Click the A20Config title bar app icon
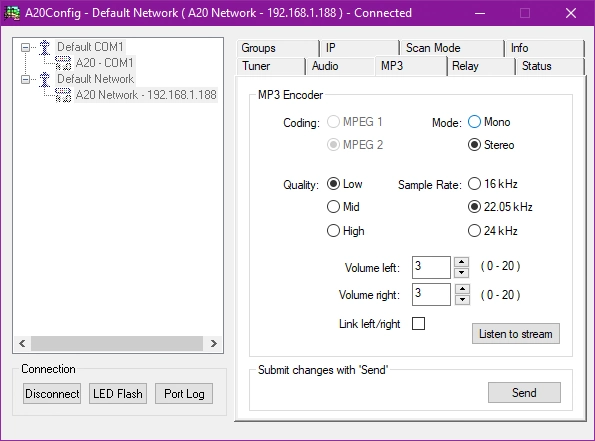 [12, 13]
